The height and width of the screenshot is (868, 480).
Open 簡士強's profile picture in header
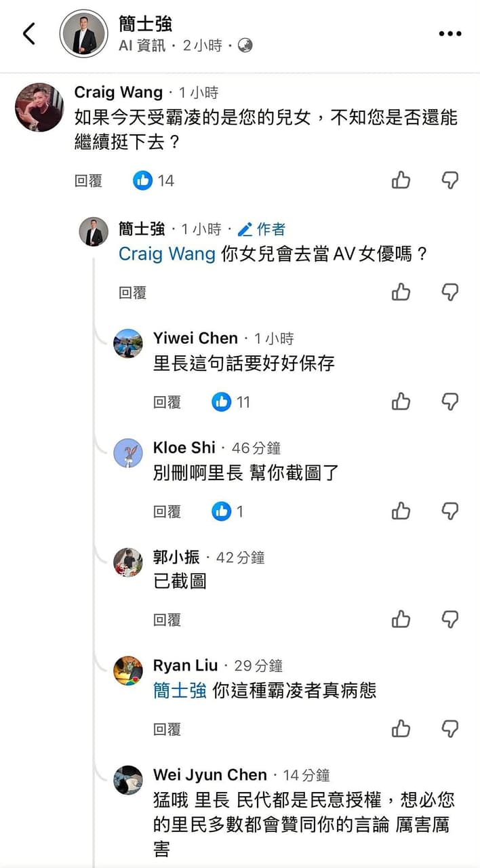[83, 33]
